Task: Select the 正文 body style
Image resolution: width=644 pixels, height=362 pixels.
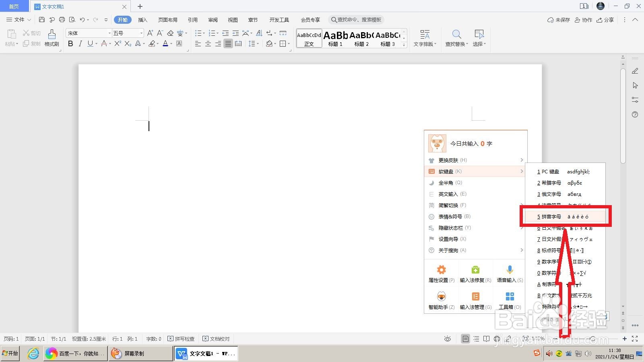Action: 309,39
